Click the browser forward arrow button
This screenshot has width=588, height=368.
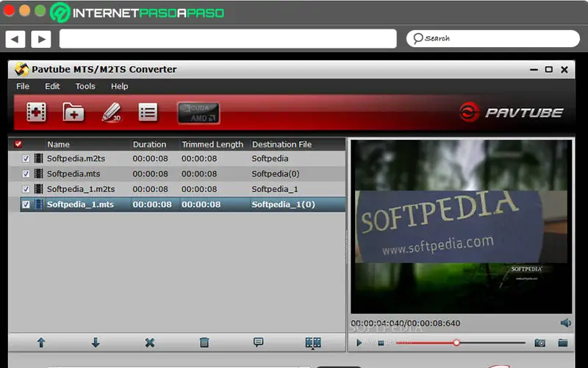[41, 39]
